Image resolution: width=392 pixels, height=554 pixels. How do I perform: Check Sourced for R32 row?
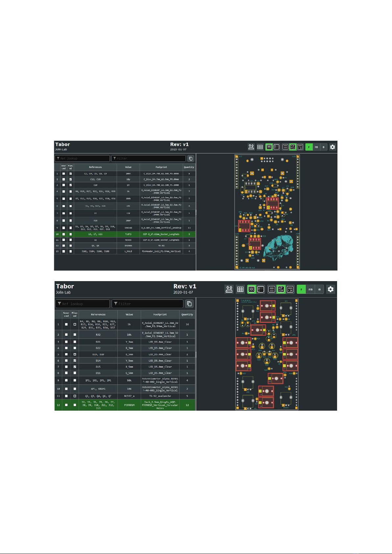pyautogui.click(x=66, y=335)
